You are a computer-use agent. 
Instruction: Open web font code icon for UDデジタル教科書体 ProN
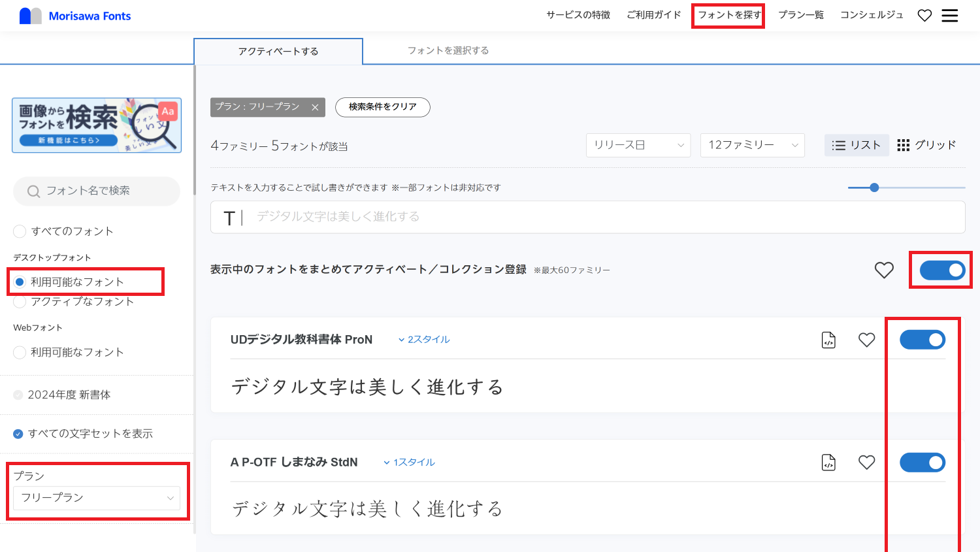tap(828, 340)
